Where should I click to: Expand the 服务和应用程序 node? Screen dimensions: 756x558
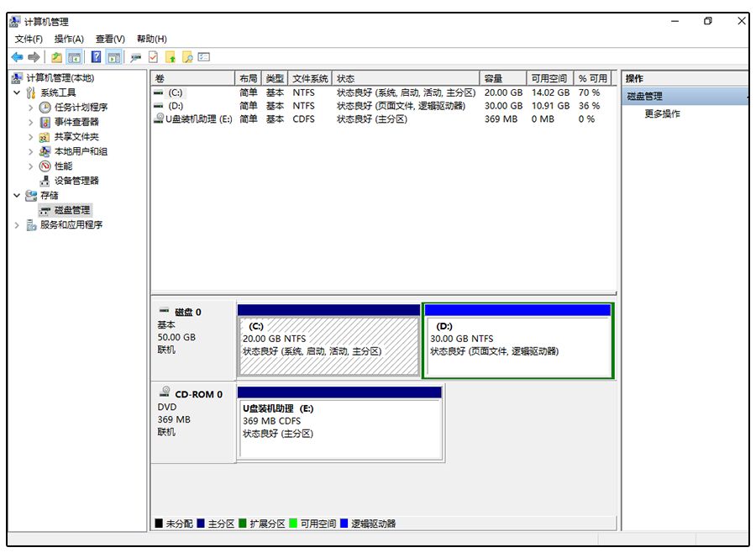(x=17, y=225)
